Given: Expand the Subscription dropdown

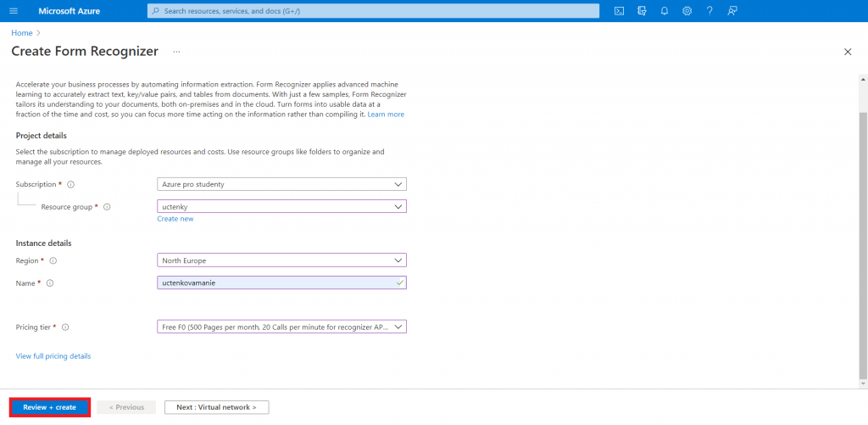Looking at the screenshot, I should 281,184.
